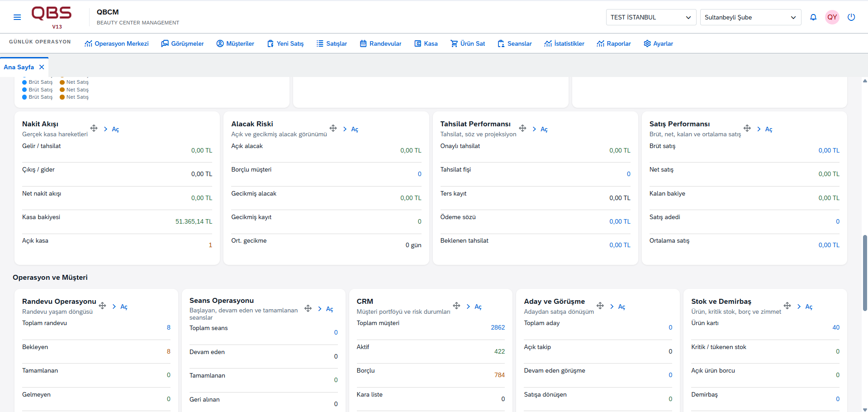Viewport: 868px width, 412px height.
Task: Open Satışlar menu item
Action: pos(332,43)
